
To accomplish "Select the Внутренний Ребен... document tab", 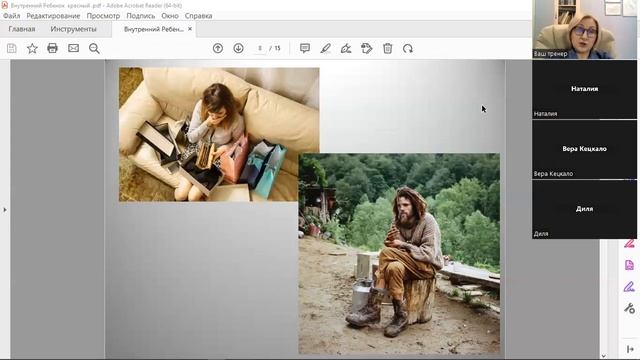I will (x=153, y=29).
